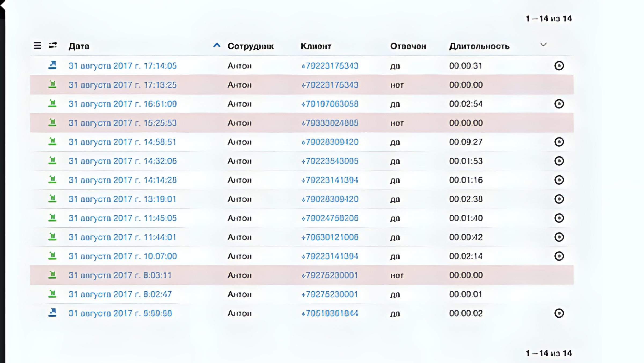Click the green call icon on the 15:25:53 row
Image resolution: width=644 pixels, height=363 pixels.
click(x=52, y=122)
